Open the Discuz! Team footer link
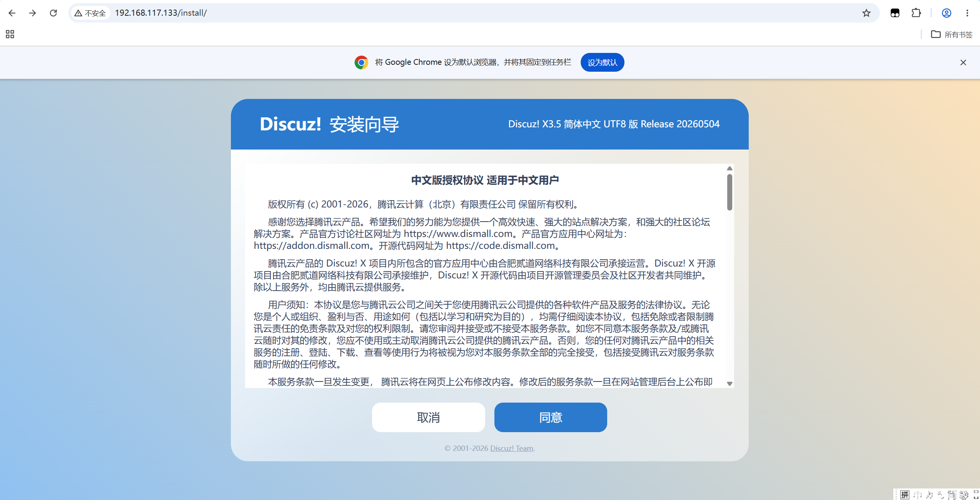The width and height of the screenshot is (980, 500). click(512, 448)
